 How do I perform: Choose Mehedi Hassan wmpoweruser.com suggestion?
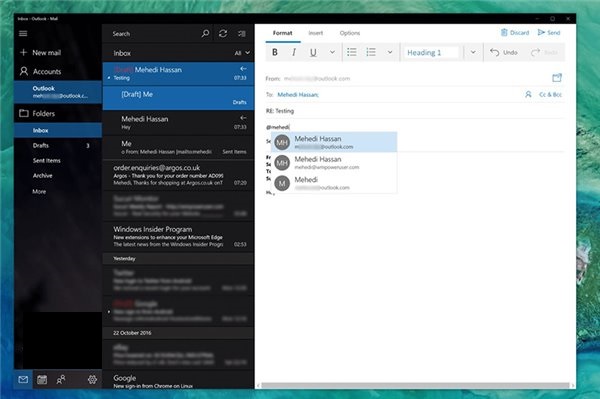[x=334, y=163]
